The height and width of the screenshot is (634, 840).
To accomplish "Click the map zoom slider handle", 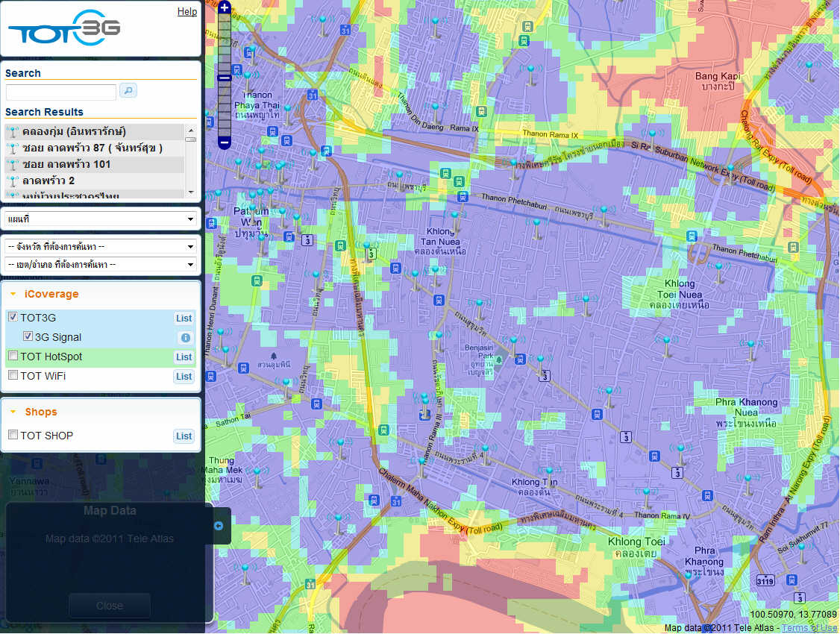I will tap(225, 78).
